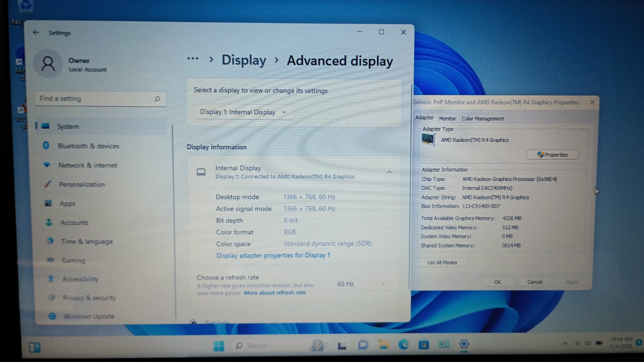This screenshot has width=644, height=362.
Task: Open More about refresh rate link
Action: pos(275,293)
